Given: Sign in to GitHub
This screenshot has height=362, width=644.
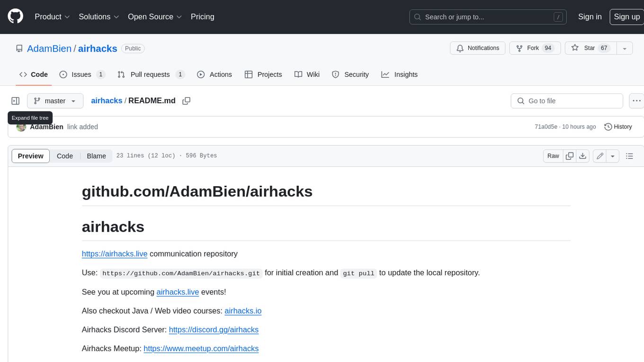Looking at the screenshot, I should pos(590,17).
